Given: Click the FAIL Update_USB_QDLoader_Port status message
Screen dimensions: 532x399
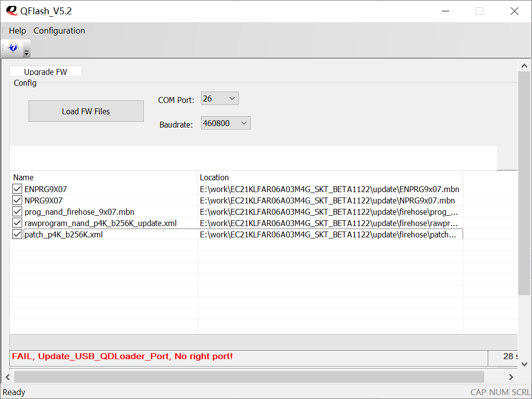Looking at the screenshot, I should tap(122, 356).
